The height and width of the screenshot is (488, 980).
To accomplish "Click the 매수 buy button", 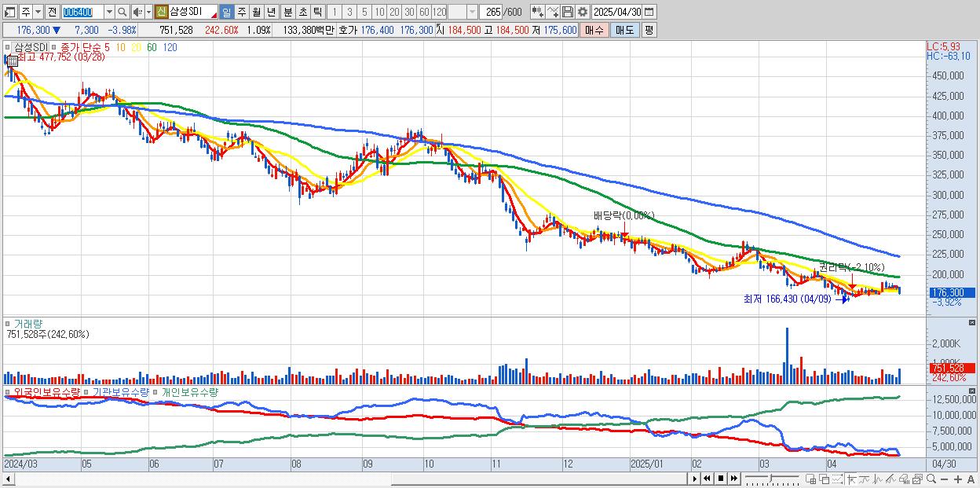I will point(594,30).
